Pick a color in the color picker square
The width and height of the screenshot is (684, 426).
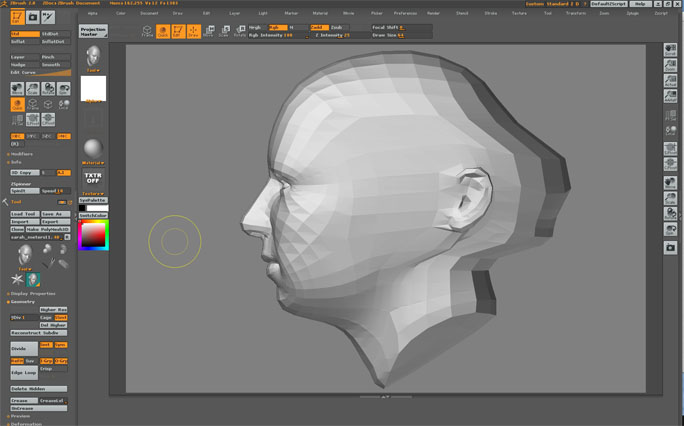point(93,235)
